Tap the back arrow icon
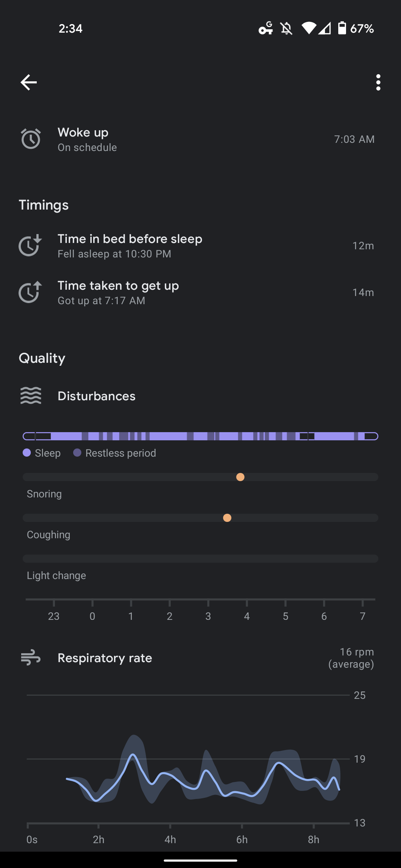 tap(29, 82)
